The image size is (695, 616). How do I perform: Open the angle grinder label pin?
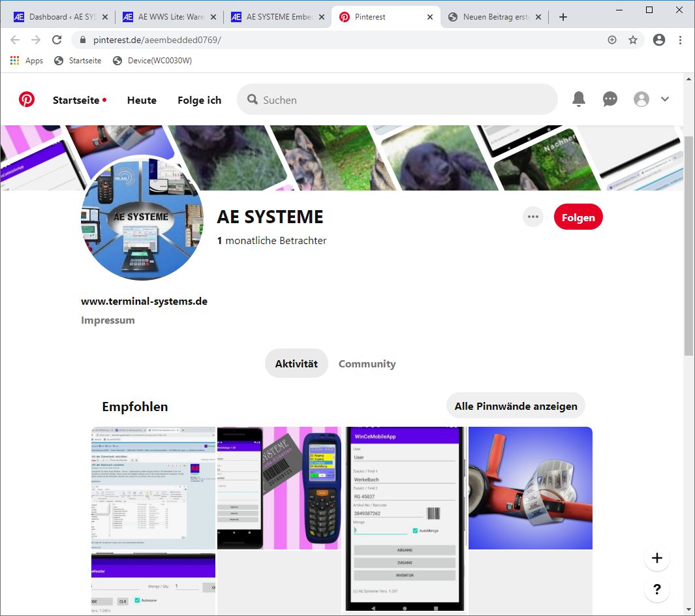pyautogui.click(x=531, y=488)
